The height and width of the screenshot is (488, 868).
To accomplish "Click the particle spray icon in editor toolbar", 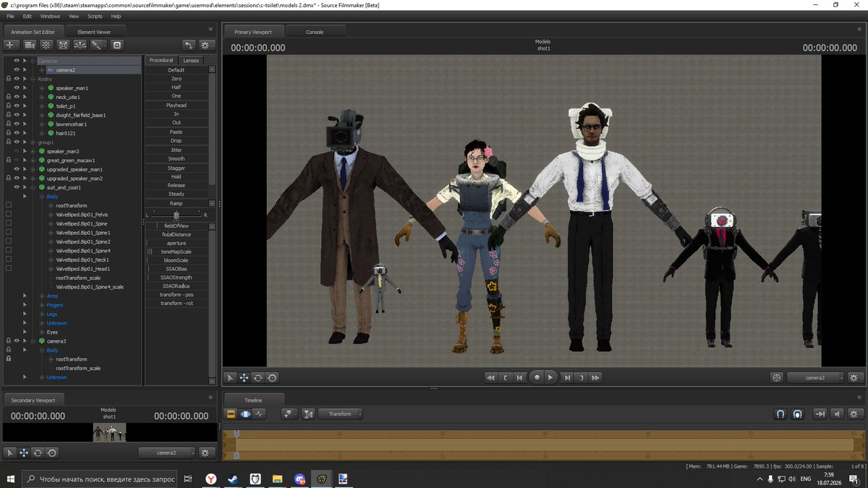I will click(x=80, y=45).
